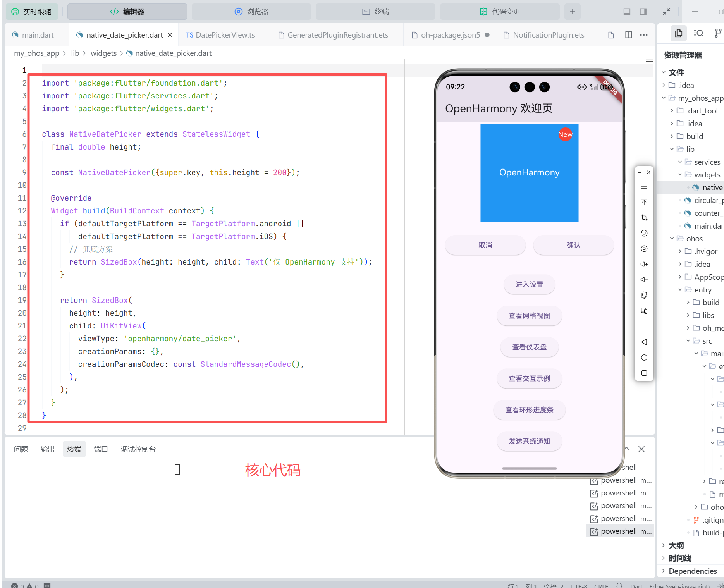Toggle 实时跟随 live follow

click(x=32, y=12)
